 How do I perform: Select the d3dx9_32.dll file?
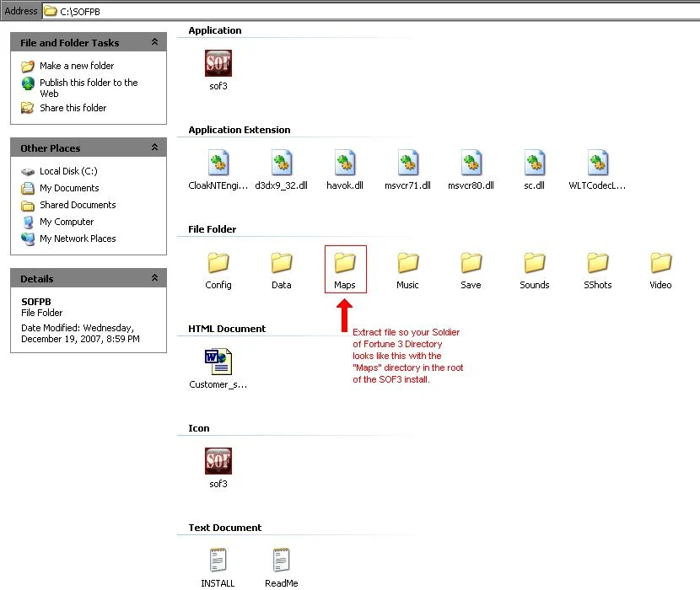click(x=281, y=164)
